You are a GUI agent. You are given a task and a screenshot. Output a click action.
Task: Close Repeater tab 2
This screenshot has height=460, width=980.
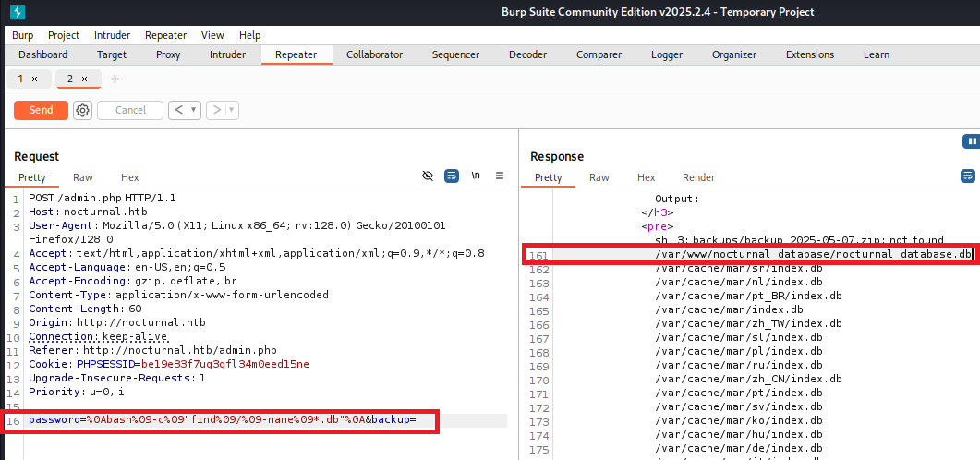[x=84, y=79]
